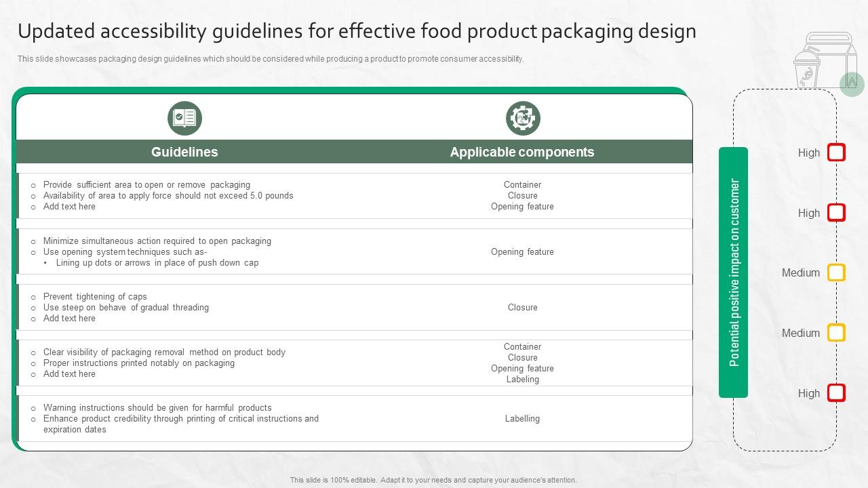This screenshot has height=488, width=868.
Task: Click the gear icon above Applicable components
Action: pos(523,118)
